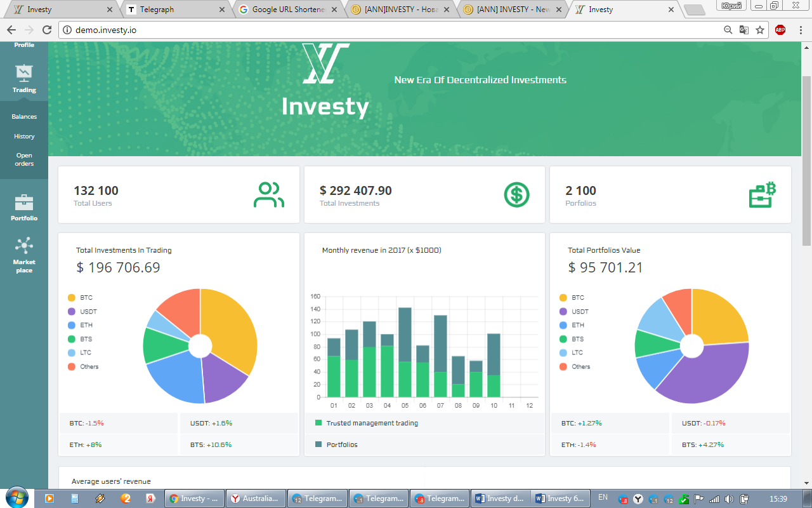Switch to the [ANN] INVESTY - New tab
Viewport: 812px width, 508px height.
click(514, 10)
